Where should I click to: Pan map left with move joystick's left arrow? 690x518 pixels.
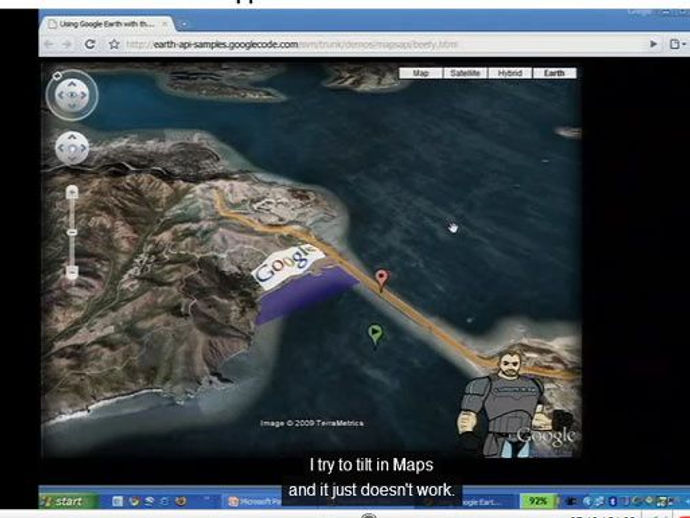click(62, 148)
